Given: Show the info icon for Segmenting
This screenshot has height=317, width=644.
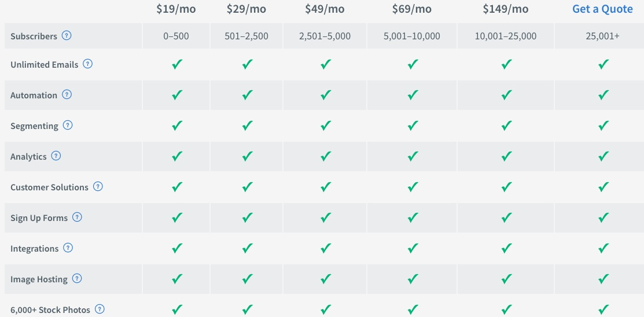Looking at the screenshot, I should pos(68,125).
